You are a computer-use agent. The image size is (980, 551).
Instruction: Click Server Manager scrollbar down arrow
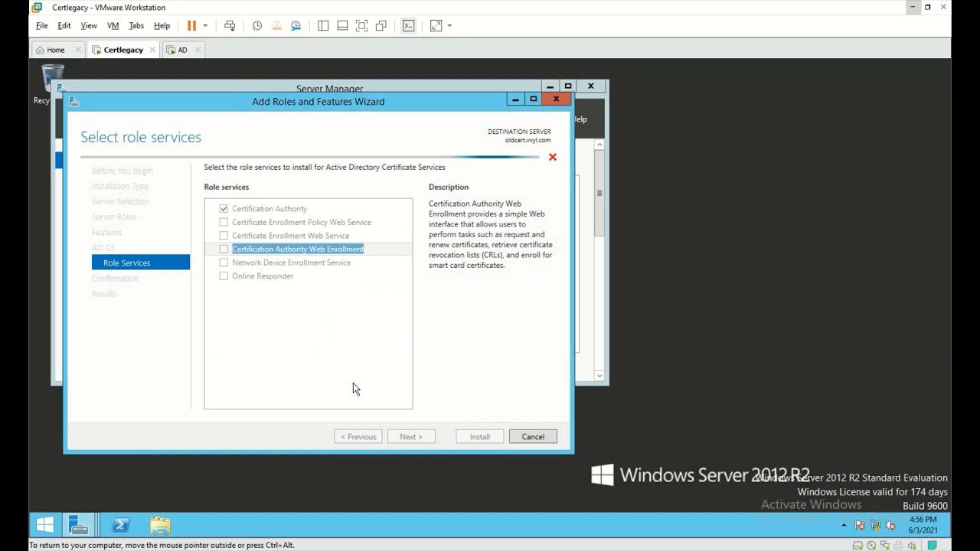click(599, 376)
